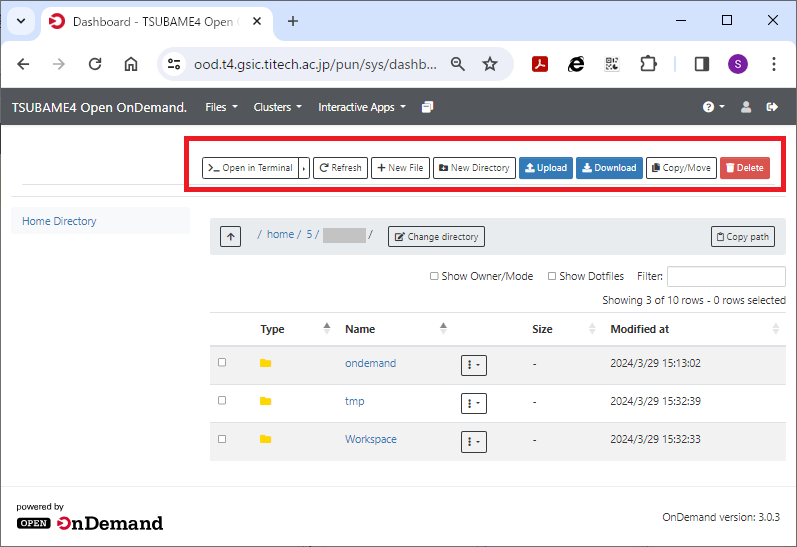Image resolution: width=797 pixels, height=547 pixels.
Task: Open the Clusters menu in navbar
Action: click(277, 107)
